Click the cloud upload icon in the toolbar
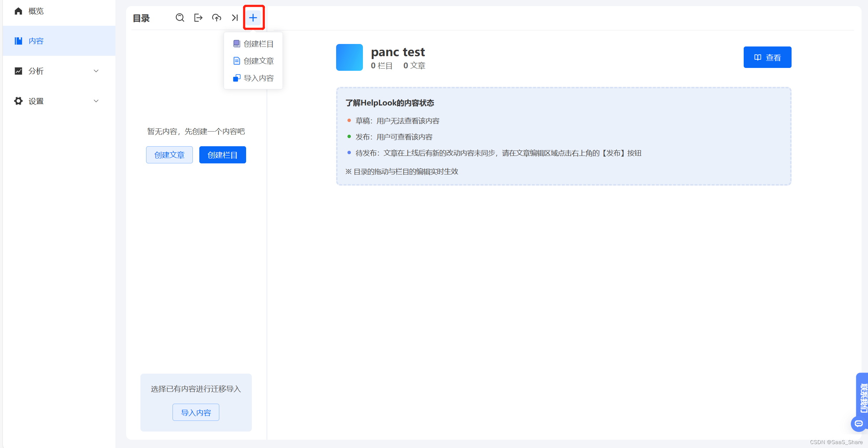Image resolution: width=868 pixels, height=448 pixels. point(216,18)
